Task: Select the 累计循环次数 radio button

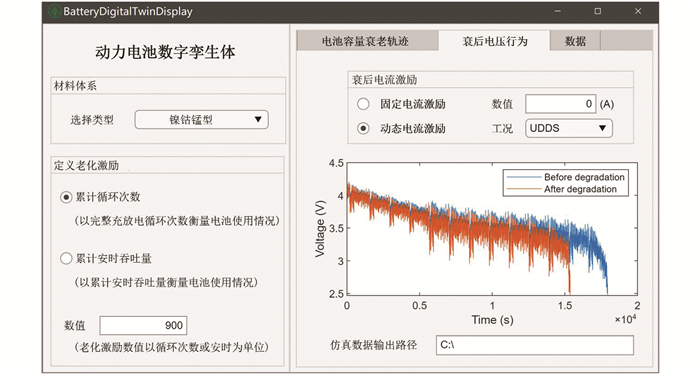Action: coord(66,197)
